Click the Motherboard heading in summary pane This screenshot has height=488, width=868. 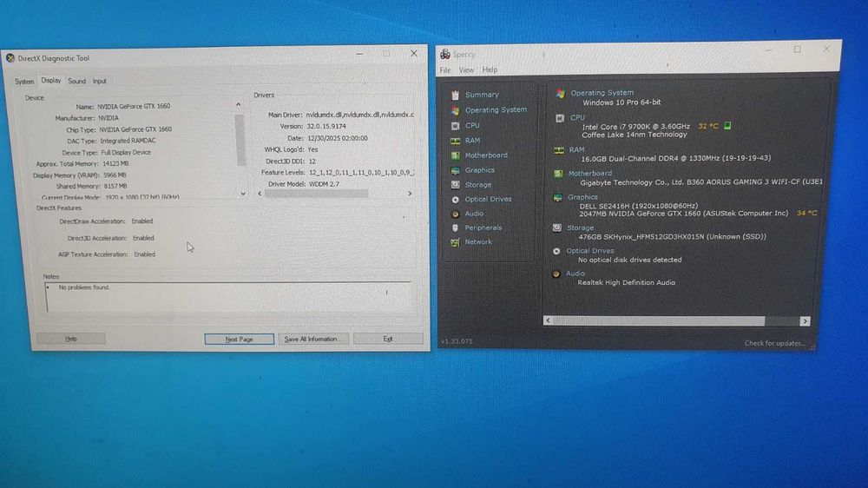tap(589, 174)
